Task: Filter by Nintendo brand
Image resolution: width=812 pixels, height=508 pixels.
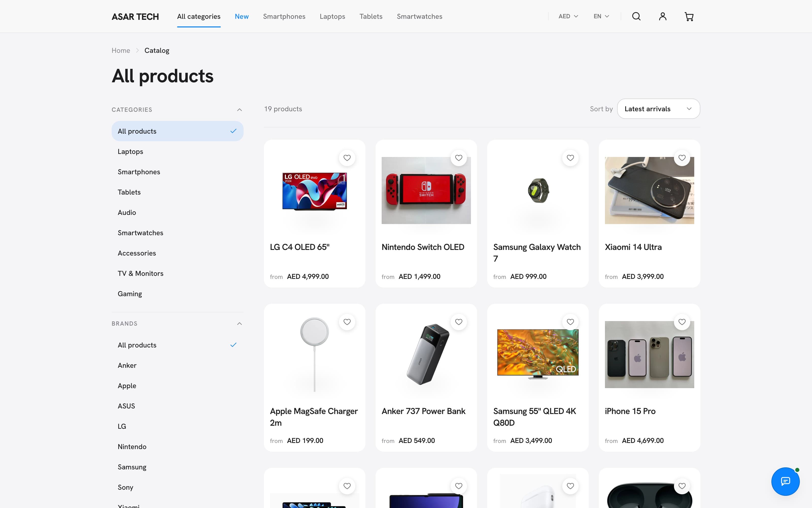Action: (x=178, y=447)
